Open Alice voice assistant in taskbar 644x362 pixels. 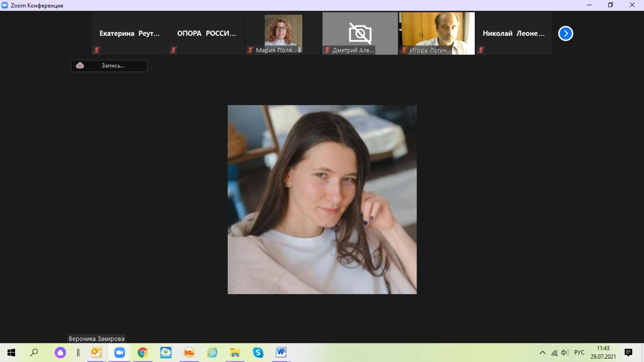pos(60,353)
